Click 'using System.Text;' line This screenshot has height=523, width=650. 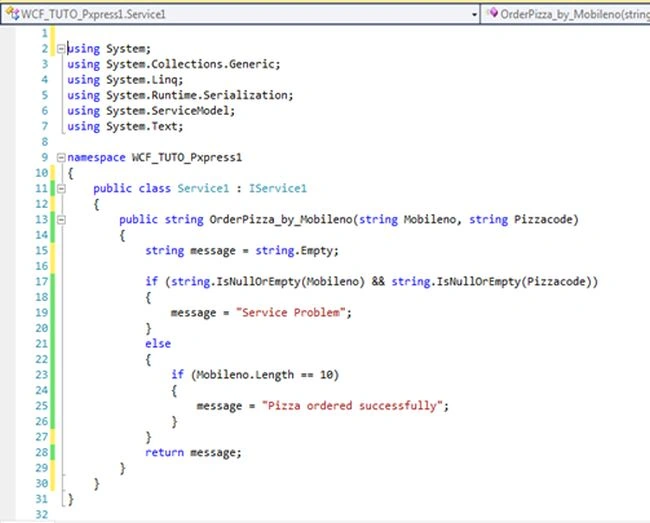(125, 126)
